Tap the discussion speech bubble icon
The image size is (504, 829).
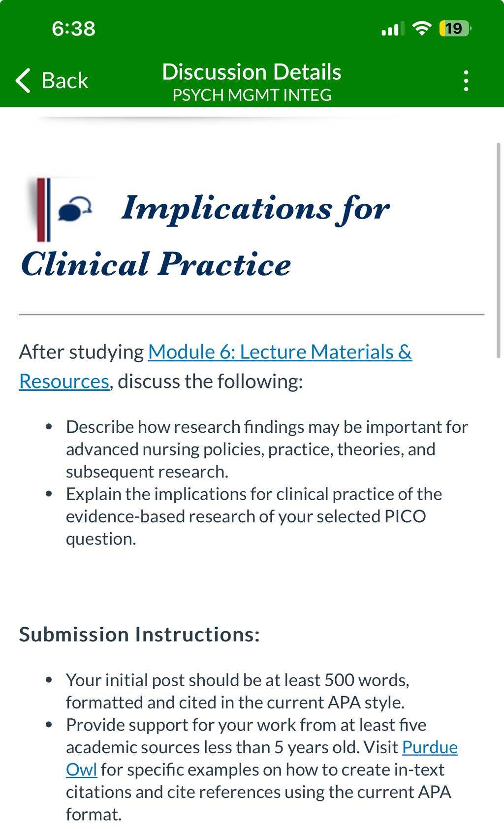click(75, 209)
